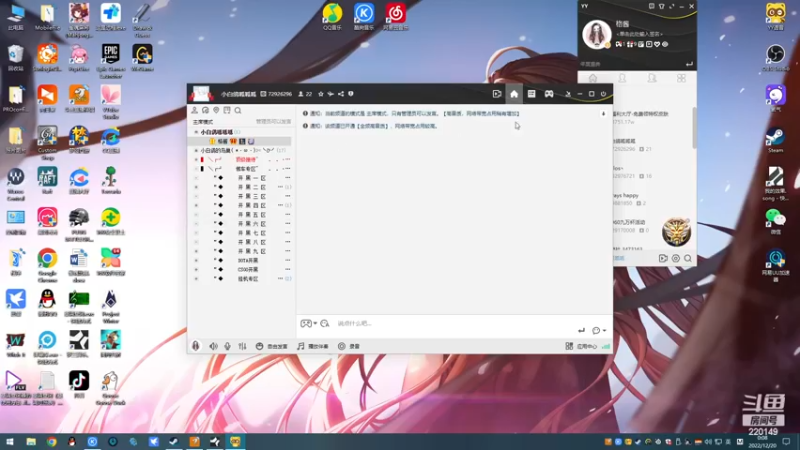
Task: Open the more menu for the 开黑三区 row
Action: coord(288,196)
